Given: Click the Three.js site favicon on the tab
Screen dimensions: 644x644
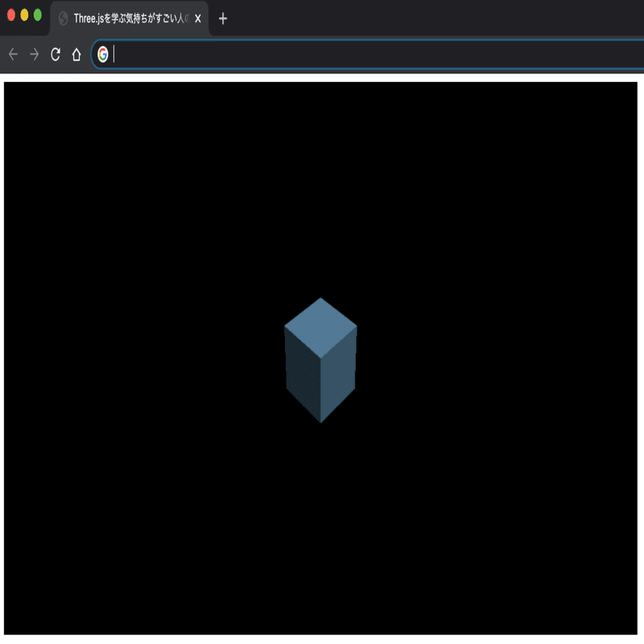Looking at the screenshot, I should click(x=64, y=20).
